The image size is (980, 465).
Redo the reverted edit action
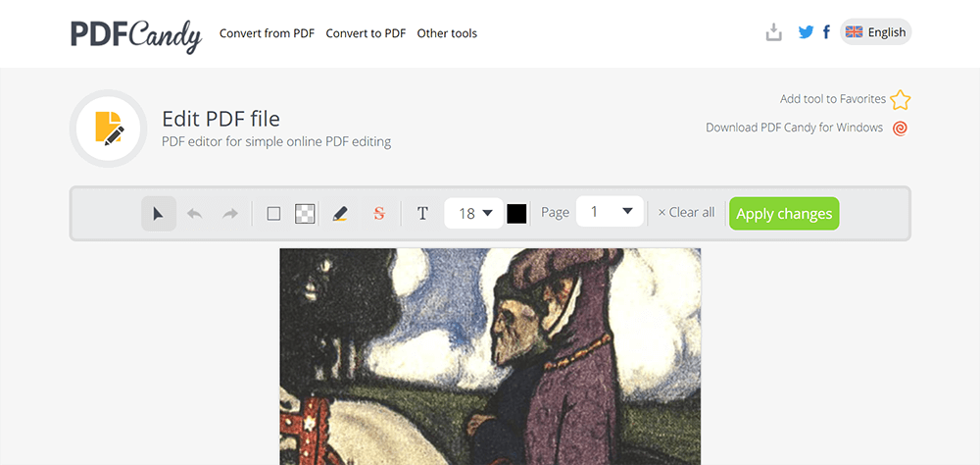coord(230,214)
